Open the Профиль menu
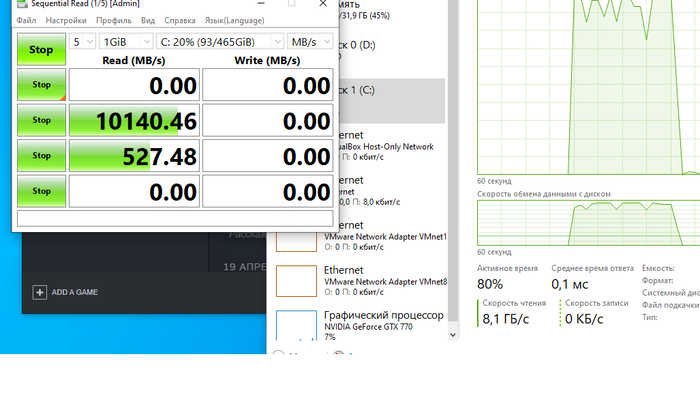 point(113,20)
